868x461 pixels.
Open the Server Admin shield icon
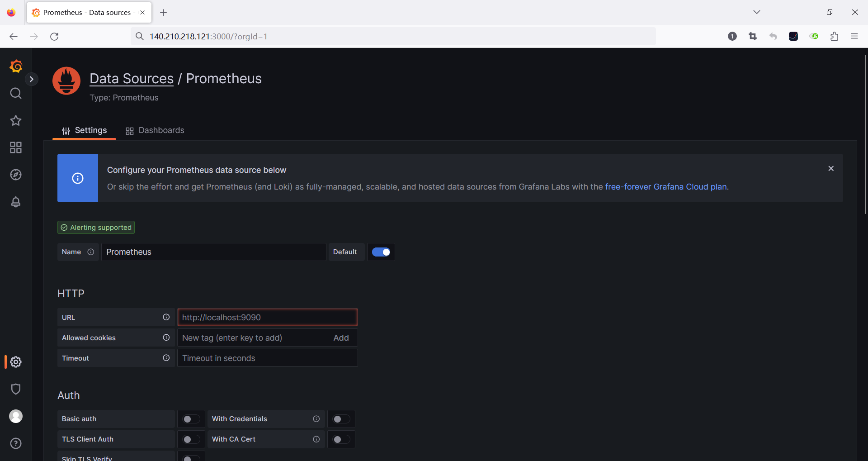16,389
